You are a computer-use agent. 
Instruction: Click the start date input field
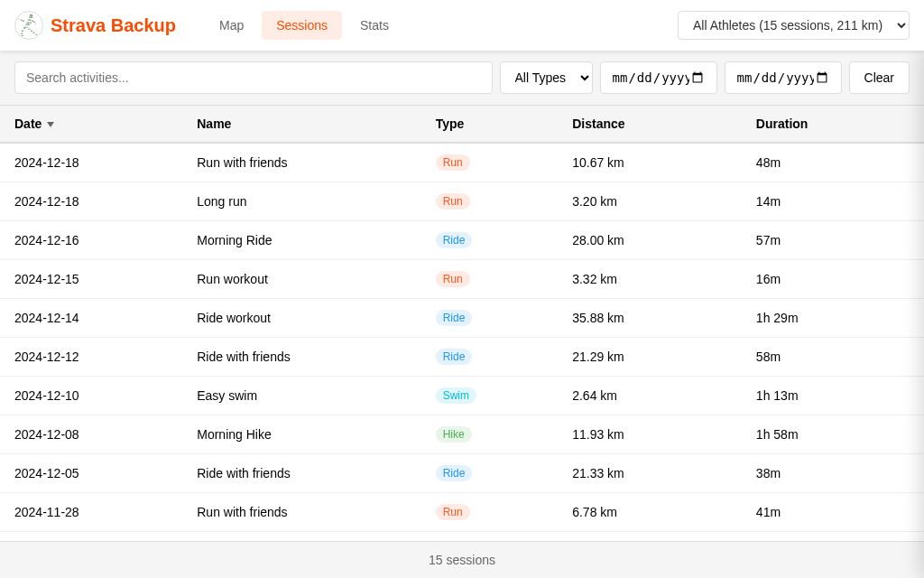pos(658,78)
